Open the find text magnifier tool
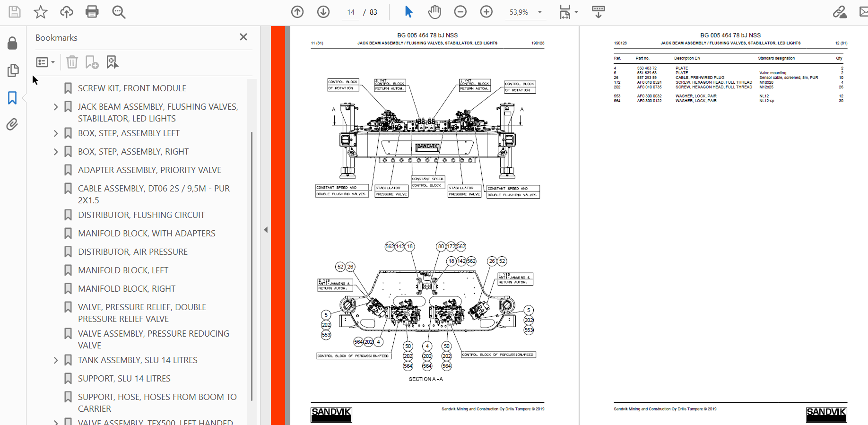The height and width of the screenshot is (425, 868). pos(119,12)
